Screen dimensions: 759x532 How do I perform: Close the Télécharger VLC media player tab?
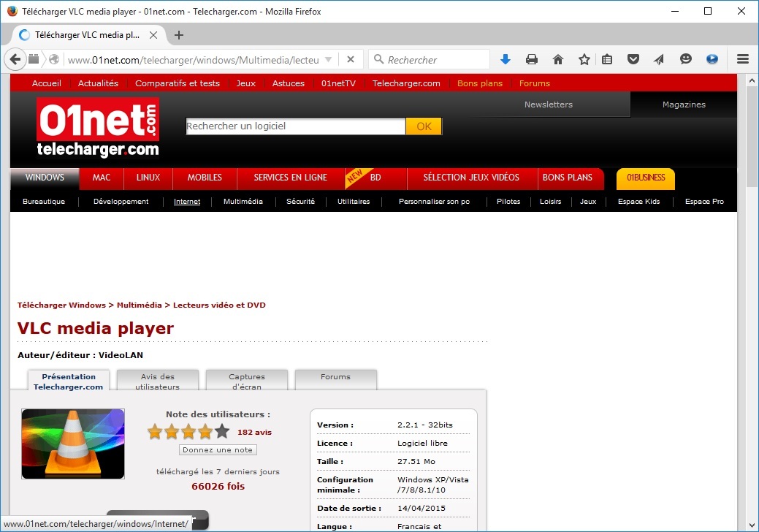(153, 35)
